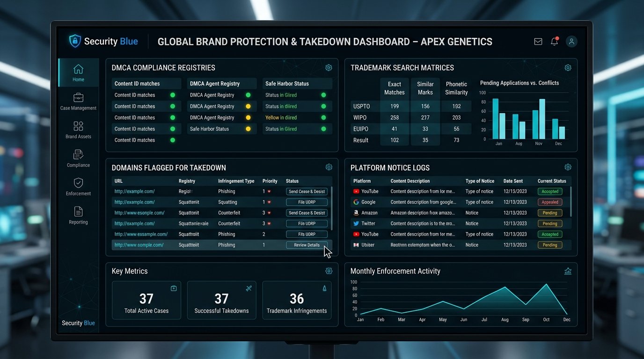Open the http://www.esonple.com/ link
This screenshot has height=359, width=644.
pyautogui.click(x=139, y=213)
